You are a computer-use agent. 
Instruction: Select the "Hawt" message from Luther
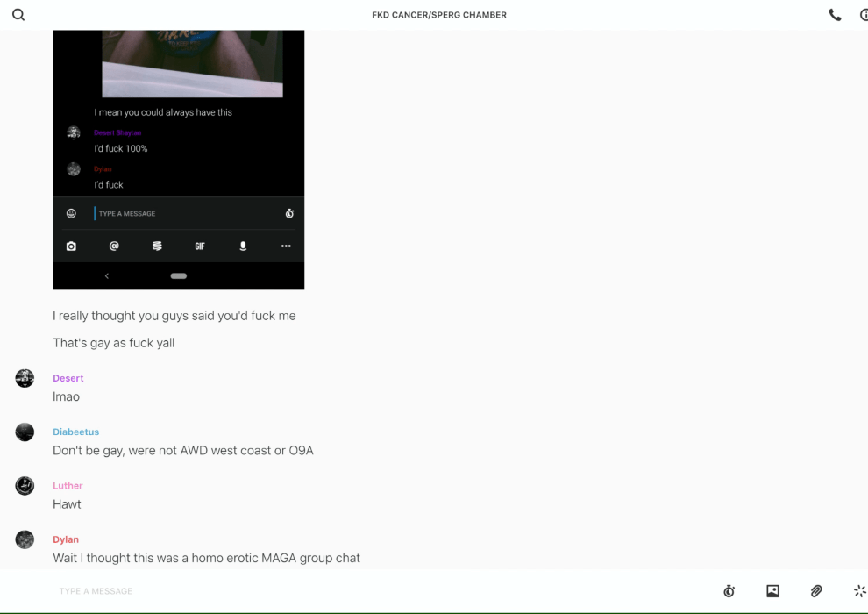[67, 504]
